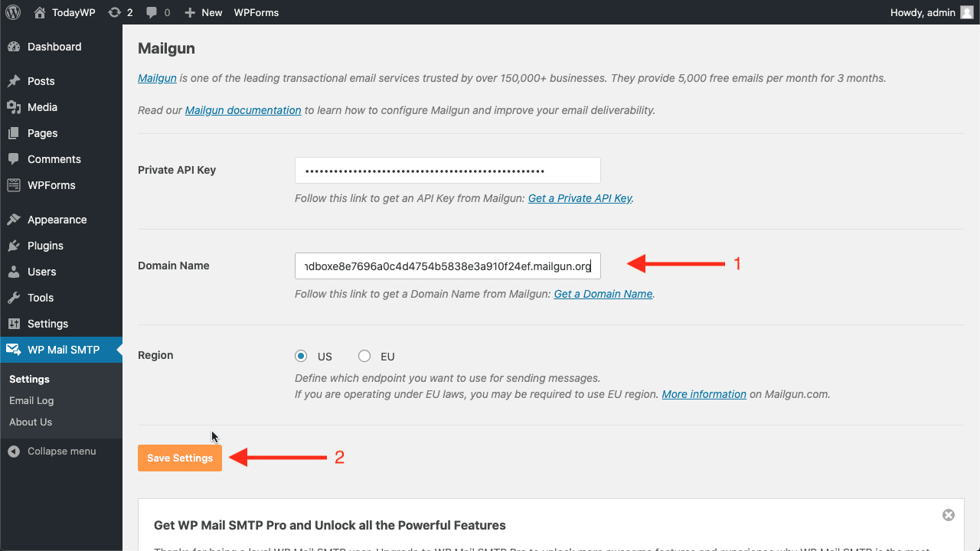Follow the Get a Private API Key link
The image size is (980, 551).
click(580, 198)
